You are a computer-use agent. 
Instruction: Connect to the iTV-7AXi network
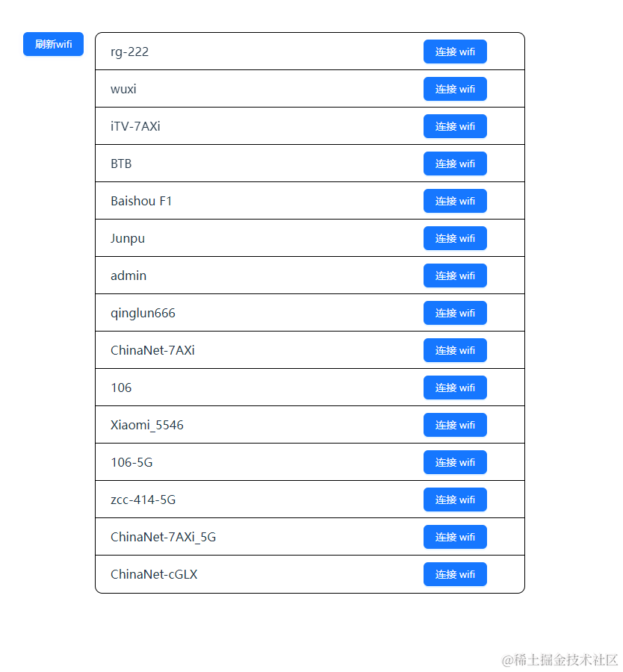[x=455, y=126]
